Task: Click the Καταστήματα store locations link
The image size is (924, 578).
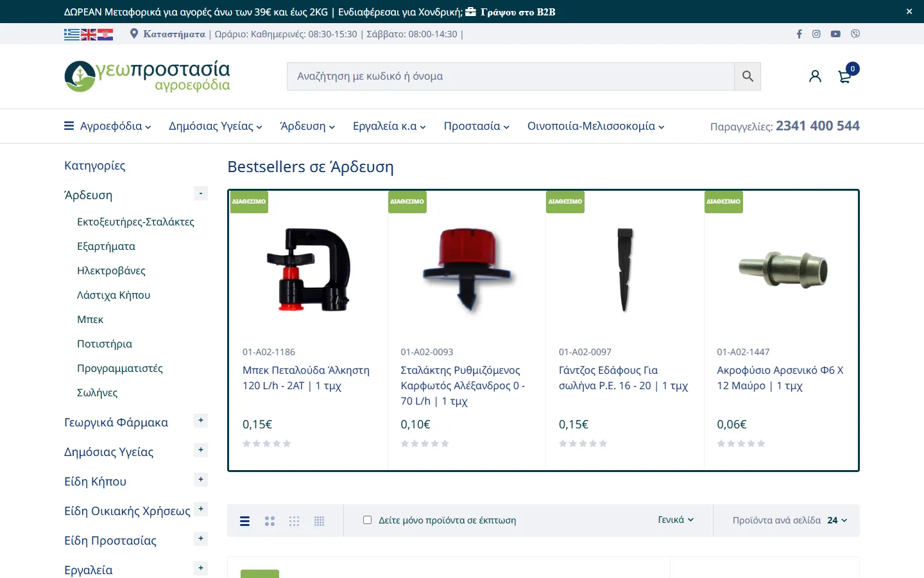Action: (x=174, y=34)
